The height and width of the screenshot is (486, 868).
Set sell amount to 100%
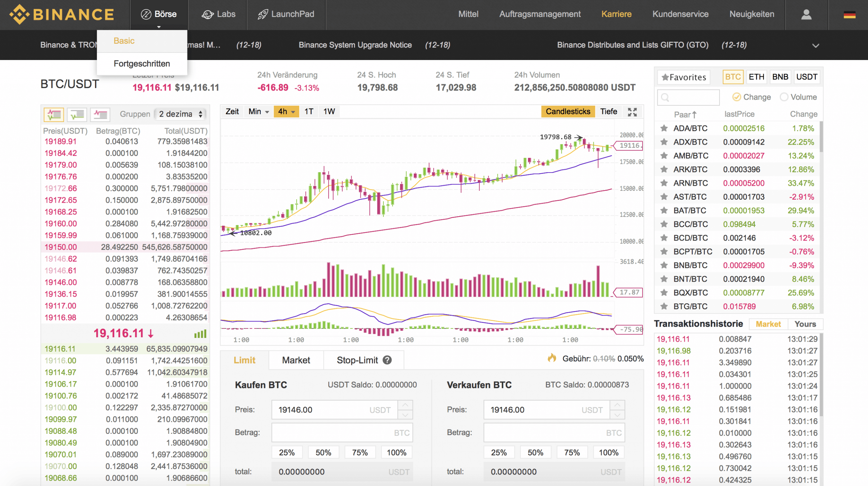608,452
